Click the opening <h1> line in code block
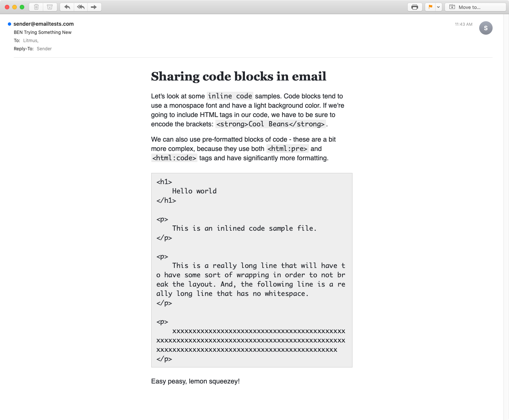 164,182
